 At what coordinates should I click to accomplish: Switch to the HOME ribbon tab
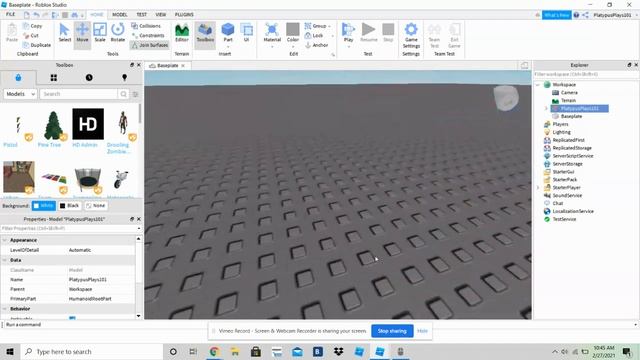click(97, 14)
